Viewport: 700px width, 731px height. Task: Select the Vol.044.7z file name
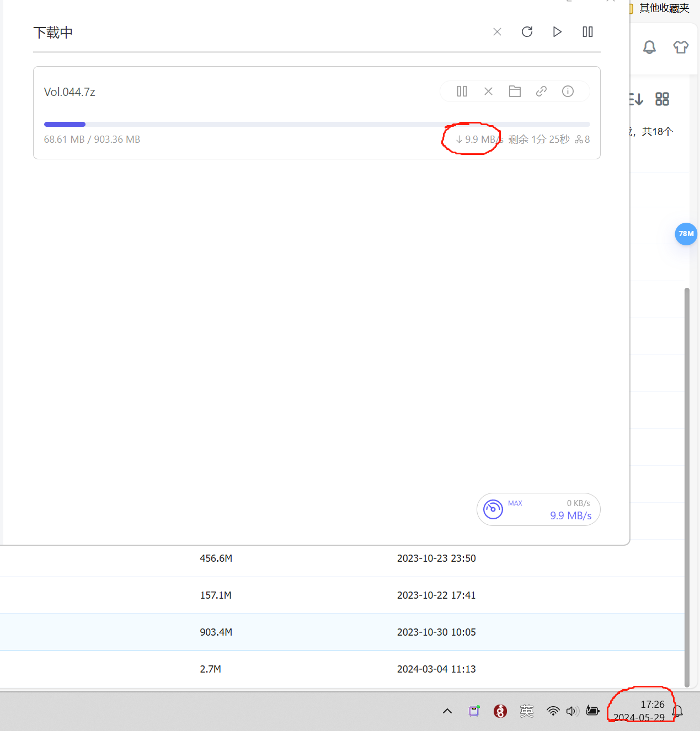(x=70, y=92)
